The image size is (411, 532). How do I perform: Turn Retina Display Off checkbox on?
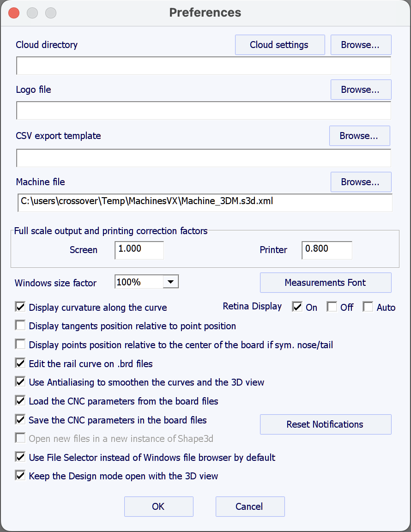pyautogui.click(x=332, y=307)
